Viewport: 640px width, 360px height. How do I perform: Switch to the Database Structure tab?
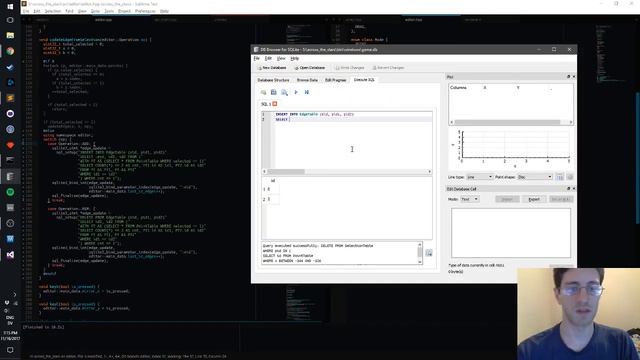pos(273,80)
